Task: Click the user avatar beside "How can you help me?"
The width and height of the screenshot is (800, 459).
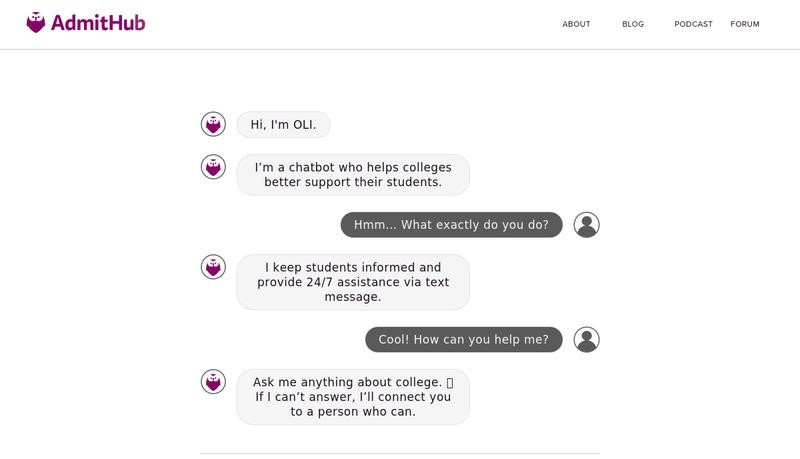Action: coord(587,339)
